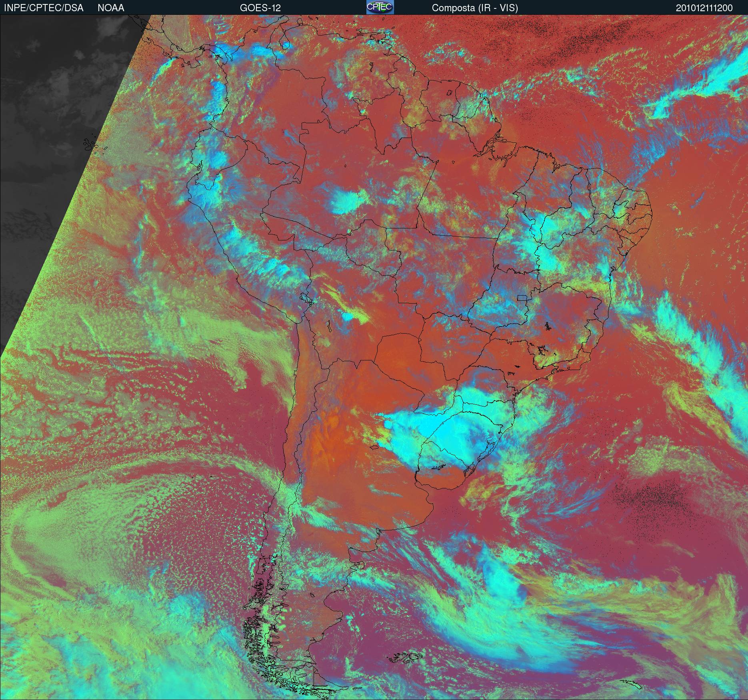The height and width of the screenshot is (700, 748).
Task: Select the Composta (IR - VIS) title
Action: click(x=475, y=8)
